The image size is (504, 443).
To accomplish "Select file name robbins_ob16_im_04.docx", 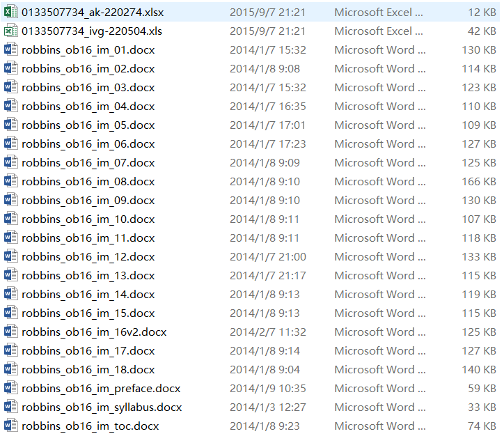I will [88, 106].
